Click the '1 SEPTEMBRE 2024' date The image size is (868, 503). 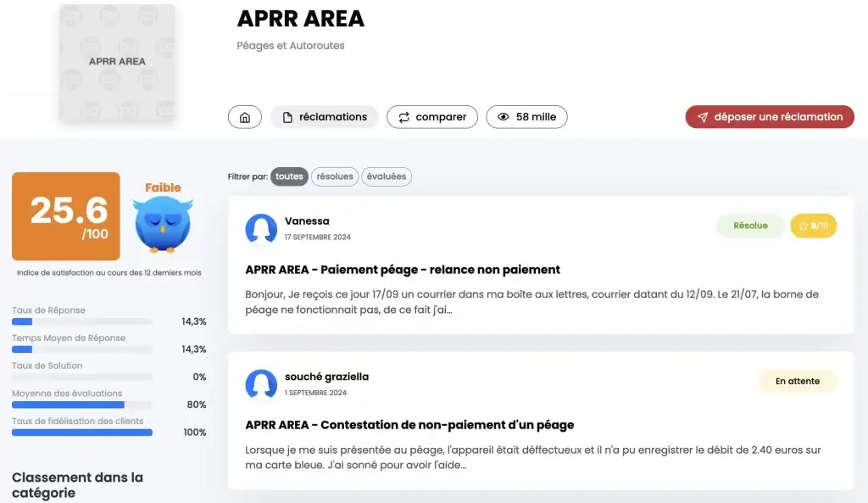click(x=315, y=393)
